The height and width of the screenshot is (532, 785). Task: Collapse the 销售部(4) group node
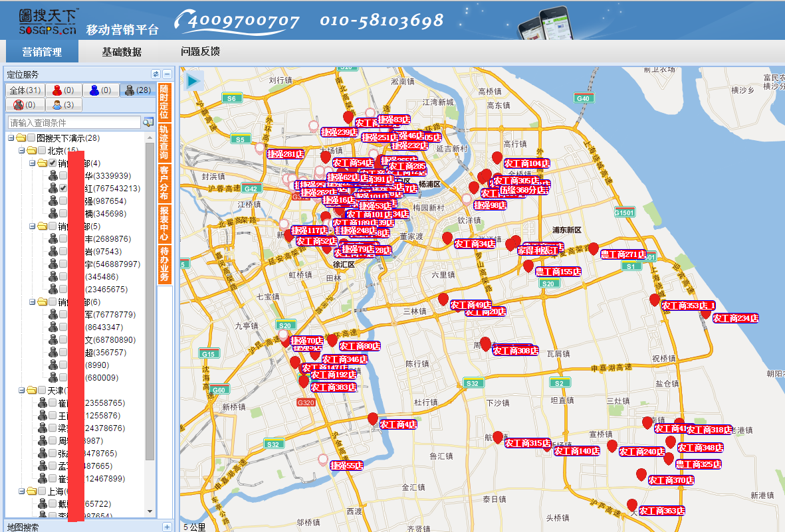click(x=32, y=163)
